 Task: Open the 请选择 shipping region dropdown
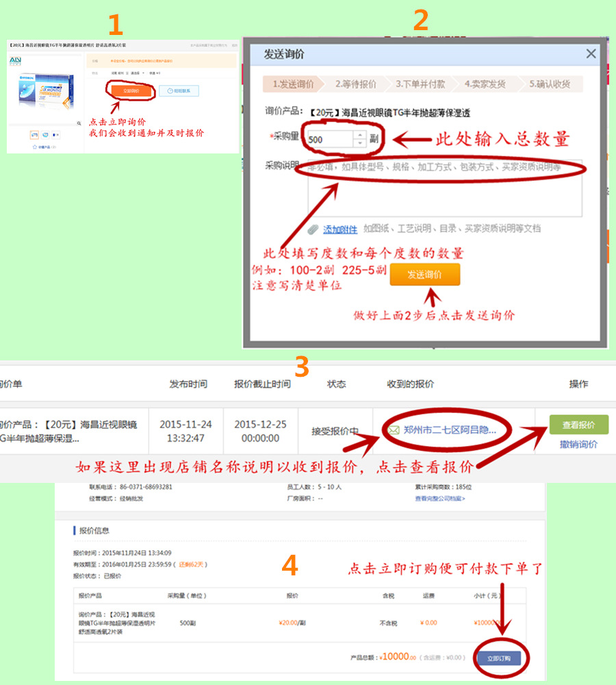[135, 73]
